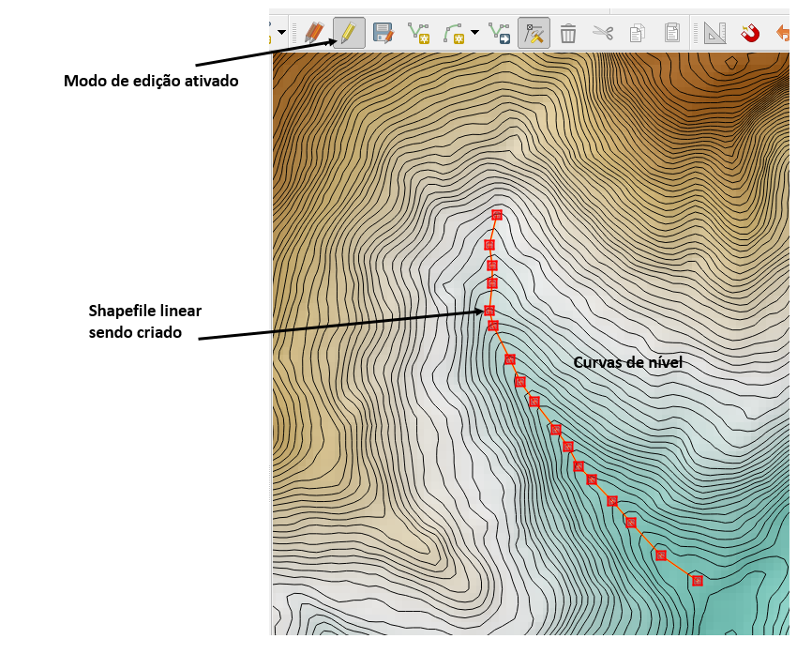Paste features from the clipboard
Viewport: 812px width, 654px height.
tap(671, 34)
